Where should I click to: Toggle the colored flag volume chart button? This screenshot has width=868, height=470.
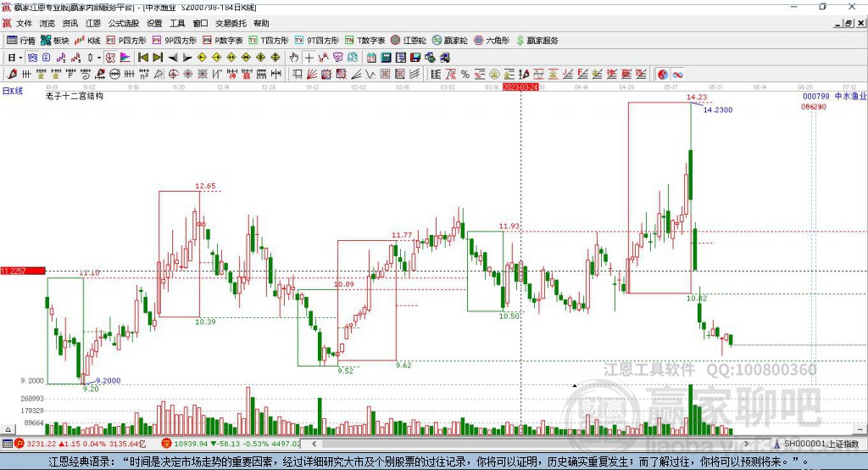click(x=125, y=58)
